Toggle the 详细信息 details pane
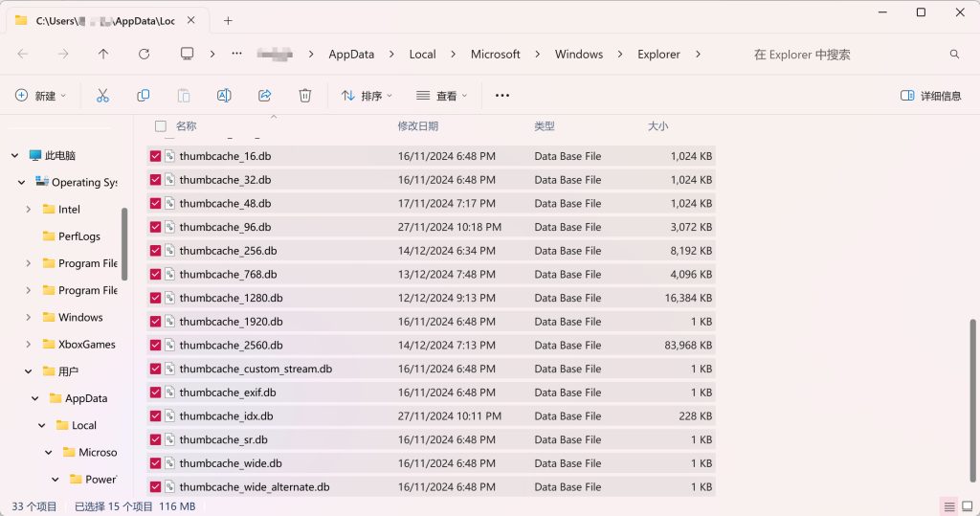 pos(930,95)
